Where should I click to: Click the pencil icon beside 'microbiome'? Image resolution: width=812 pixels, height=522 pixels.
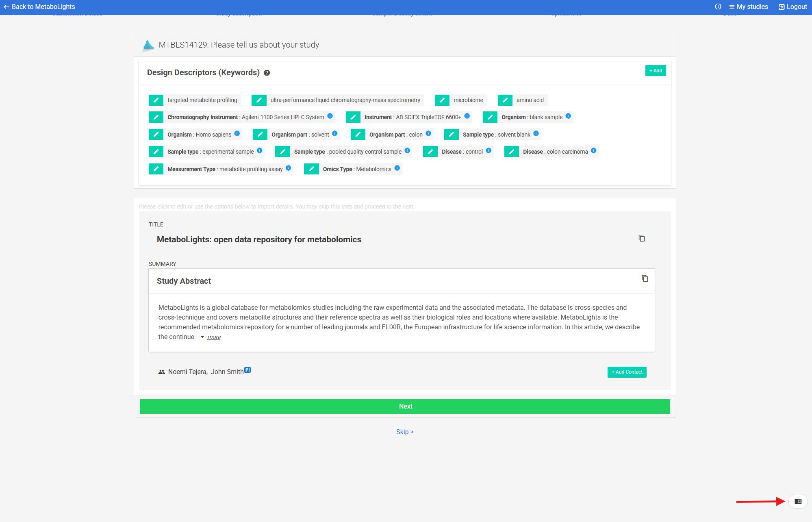coord(442,100)
